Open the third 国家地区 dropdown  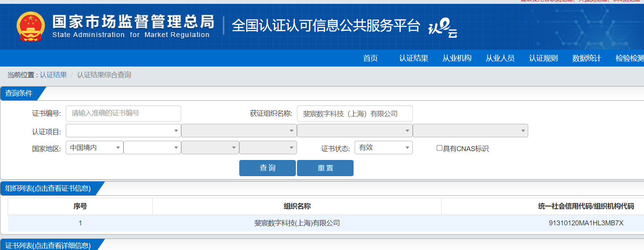click(210, 148)
